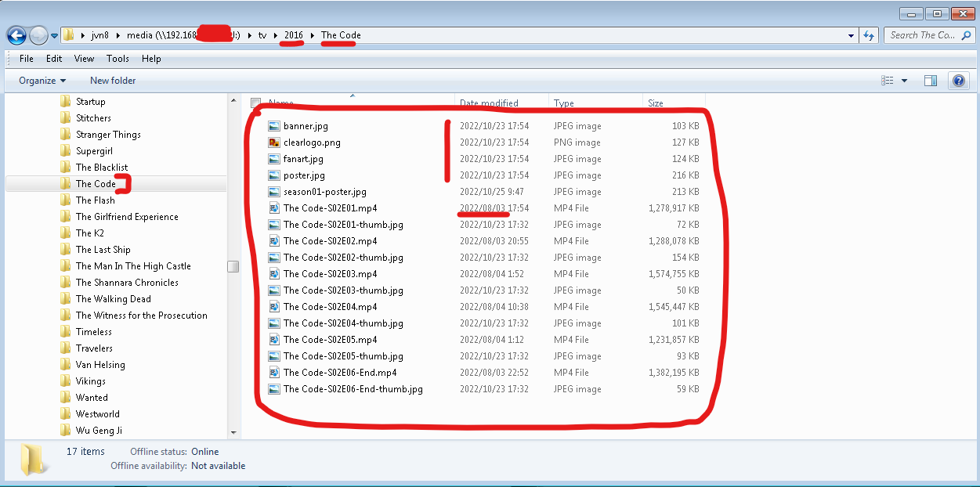
Task: Open the view options dropdown arrow
Action: (x=904, y=81)
